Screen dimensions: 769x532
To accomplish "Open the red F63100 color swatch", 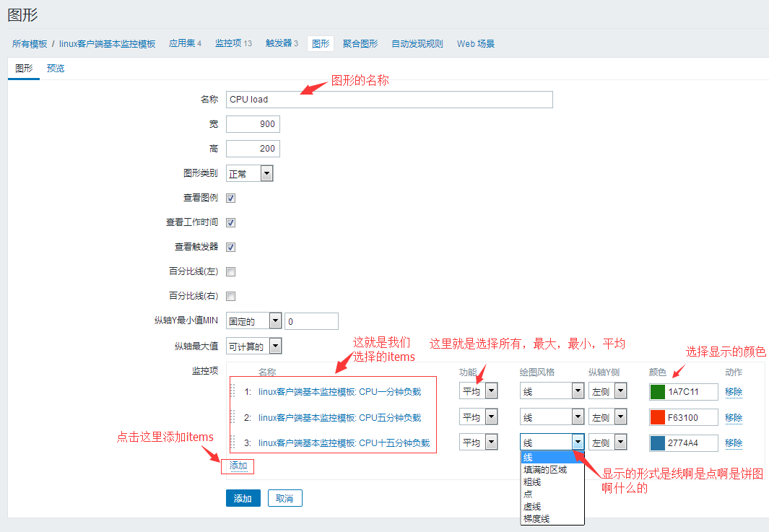I will pyautogui.click(x=657, y=417).
